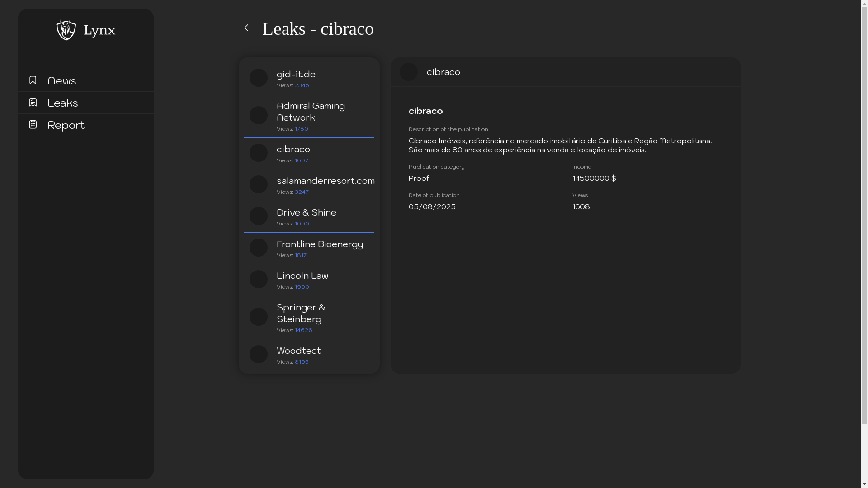Click the gid-it.de round avatar icon
Image resolution: width=868 pixels, height=488 pixels.
click(259, 78)
